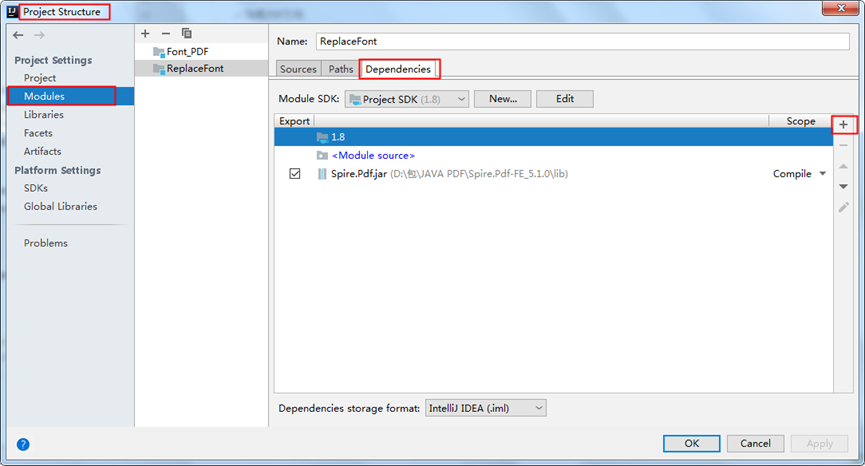Click the Scope column header
The width and height of the screenshot is (865, 466).
(800, 121)
